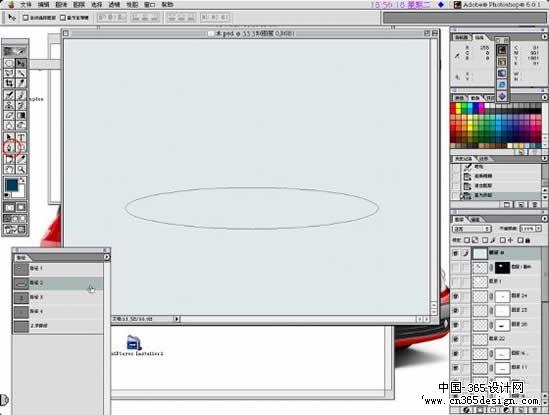Click the red swatch in Swatches palette

click(x=453, y=106)
